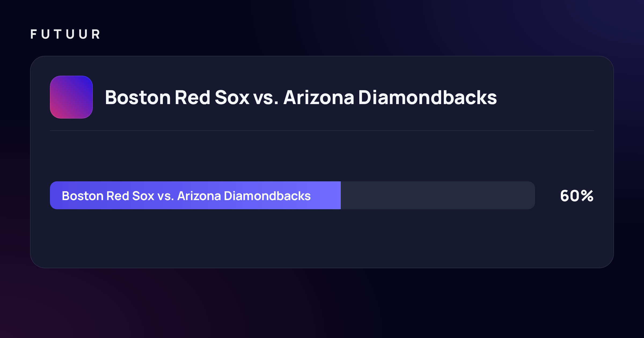Click empty card area beneath the progress bar
This screenshot has width=644, height=338.
point(322,239)
